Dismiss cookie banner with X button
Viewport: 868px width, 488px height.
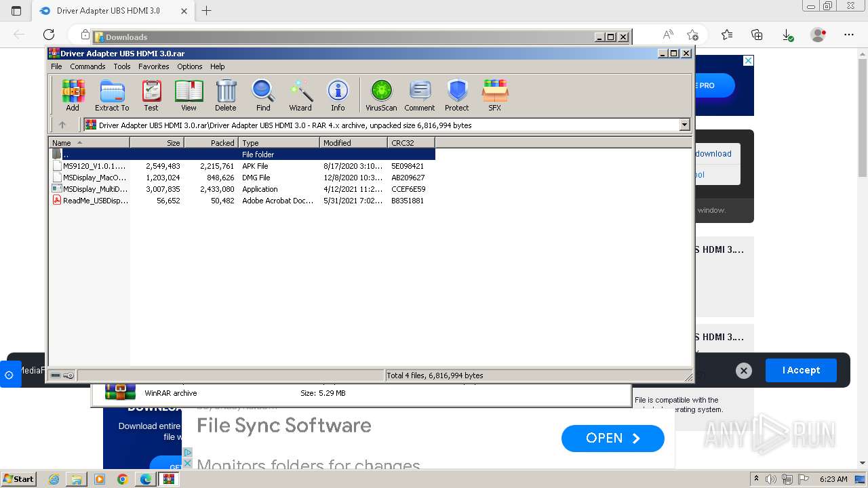click(744, 371)
